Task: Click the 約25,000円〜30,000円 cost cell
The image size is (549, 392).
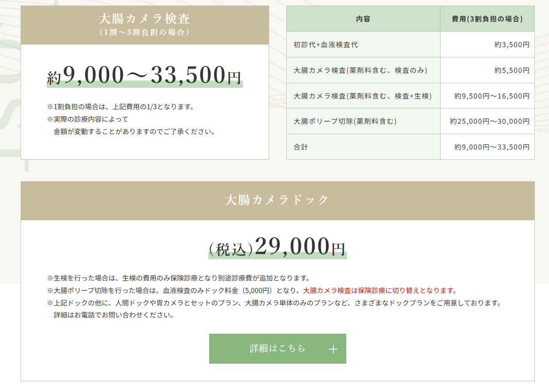Action: [489, 121]
